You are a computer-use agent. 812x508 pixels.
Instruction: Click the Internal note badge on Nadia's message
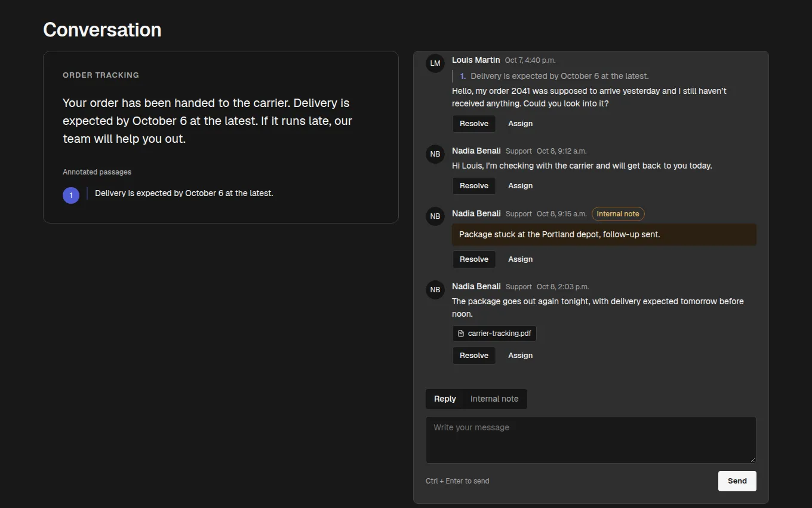[618, 214]
